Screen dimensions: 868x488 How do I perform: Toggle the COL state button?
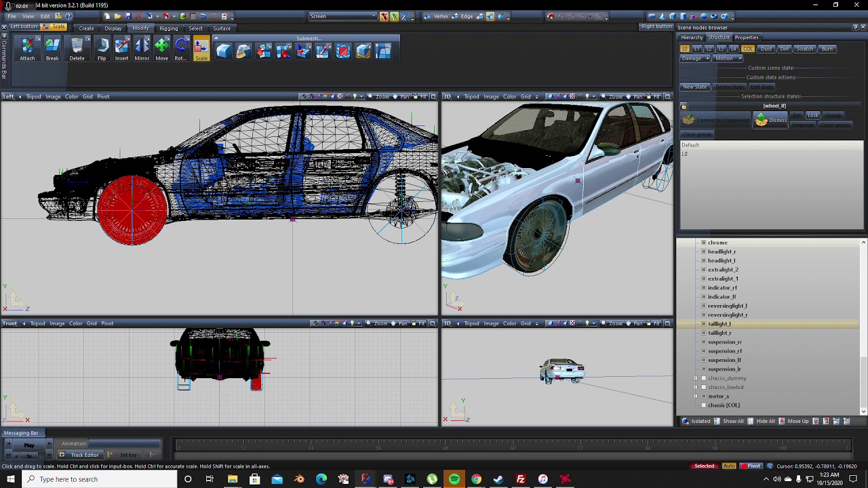(748, 49)
